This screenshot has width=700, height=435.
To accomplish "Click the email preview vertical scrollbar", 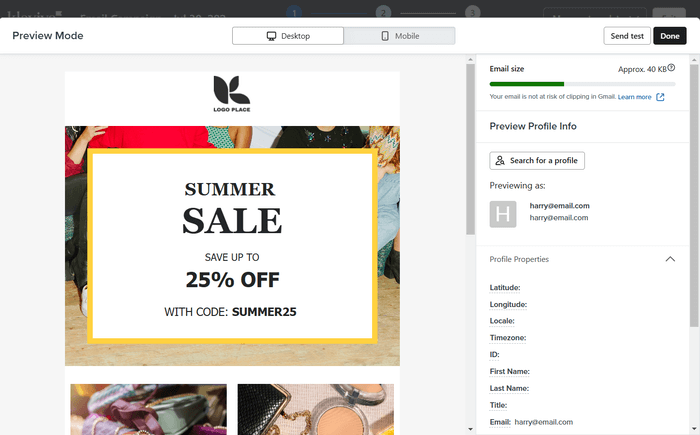I will click(470, 149).
